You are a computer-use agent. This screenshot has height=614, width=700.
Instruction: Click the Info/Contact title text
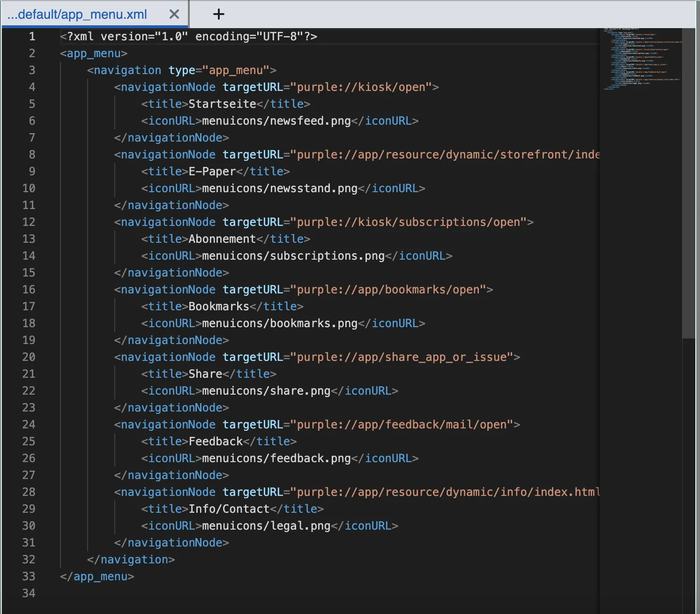click(x=230, y=509)
